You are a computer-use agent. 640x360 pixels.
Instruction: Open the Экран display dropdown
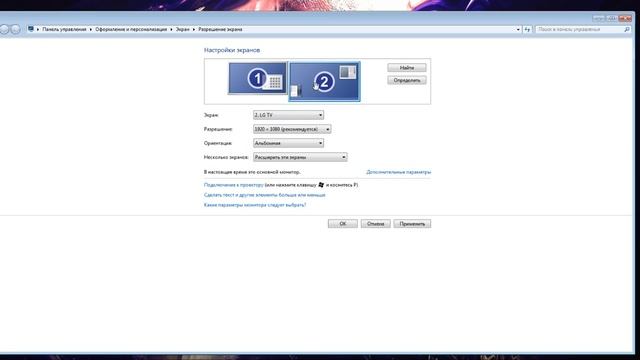pyautogui.click(x=288, y=115)
